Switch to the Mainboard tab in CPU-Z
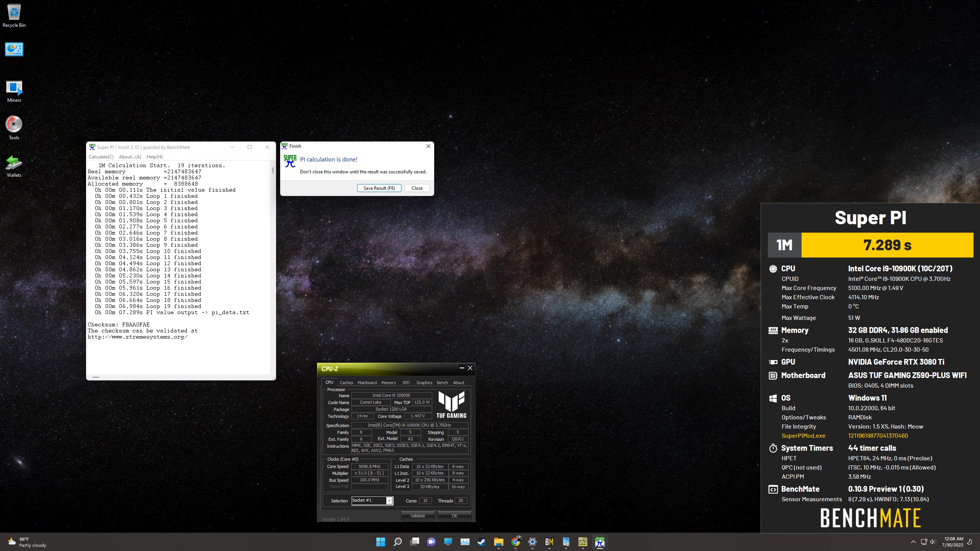 point(367,383)
